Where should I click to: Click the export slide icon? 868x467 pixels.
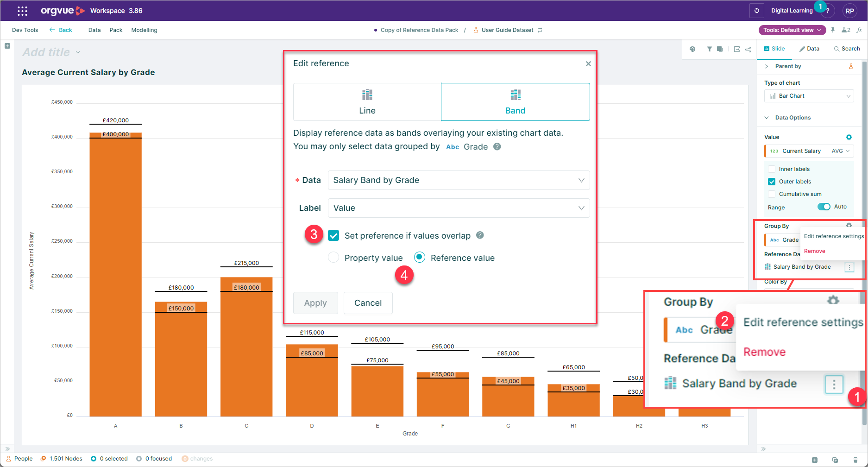[736, 49]
